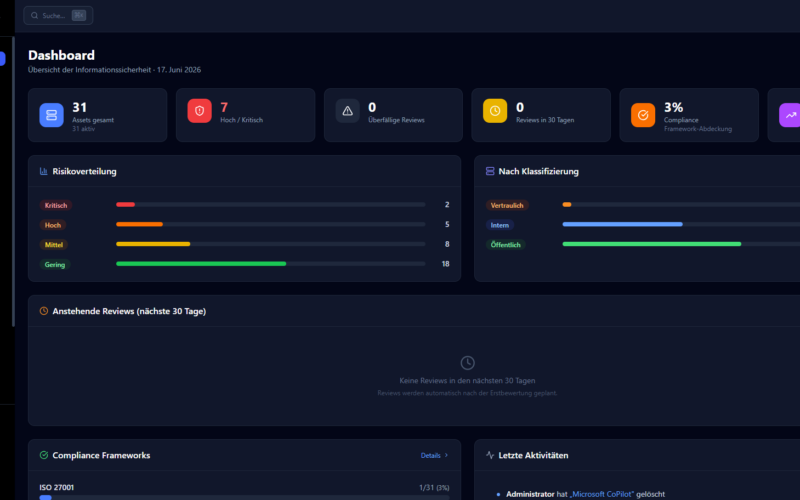Click the ISO 27001 framework label

[x=57, y=487]
